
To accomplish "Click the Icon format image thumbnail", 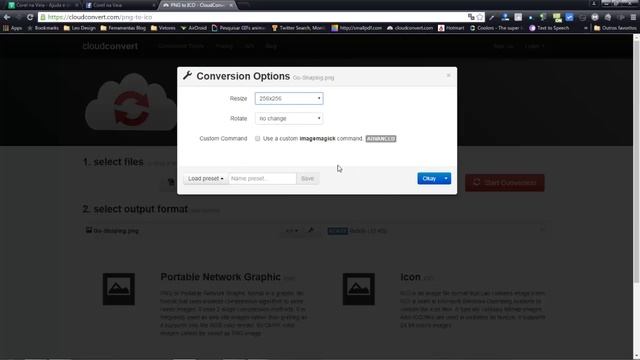I will pos(359,289).
